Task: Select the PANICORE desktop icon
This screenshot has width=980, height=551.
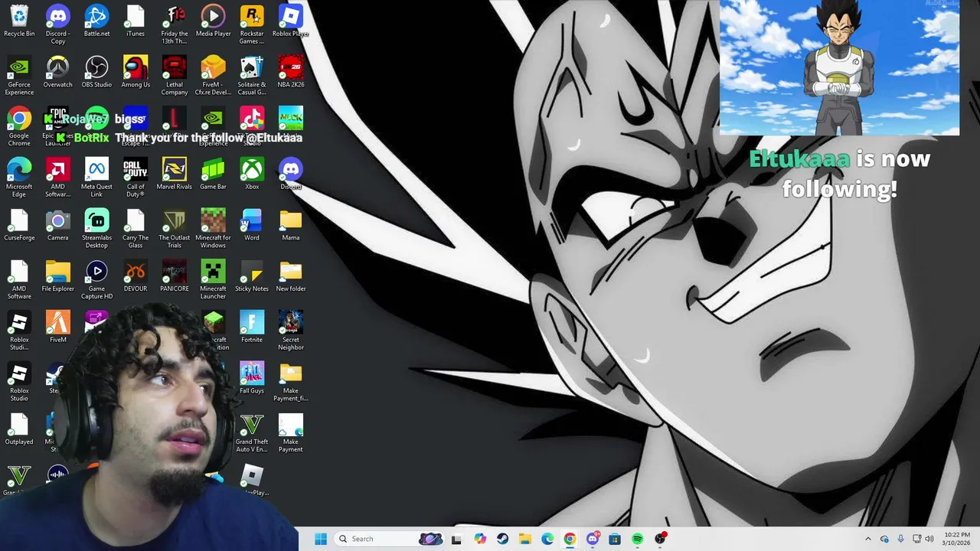Action: 175,276
